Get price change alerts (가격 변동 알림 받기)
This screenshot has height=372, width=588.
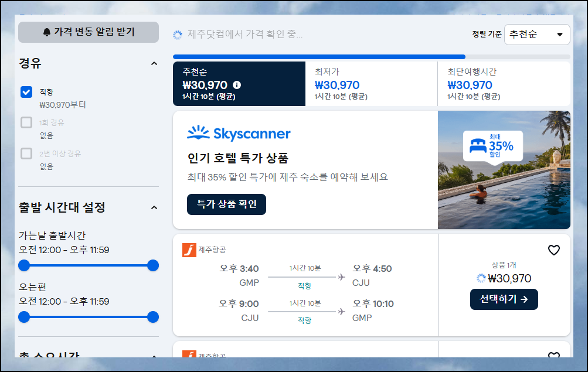coord(89,32)
